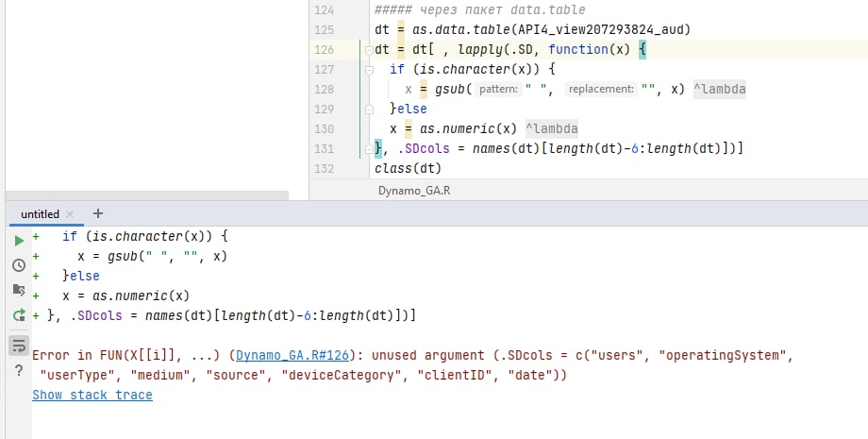Viewport: 868px width, 439px height.
Task: Click the pattern: parameter hint
Action: [x=499, y=89]
